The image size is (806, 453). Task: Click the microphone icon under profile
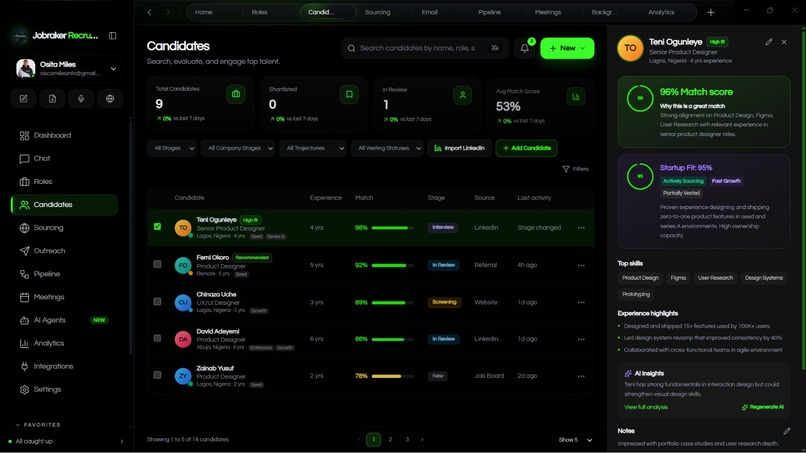coord(81,99)
